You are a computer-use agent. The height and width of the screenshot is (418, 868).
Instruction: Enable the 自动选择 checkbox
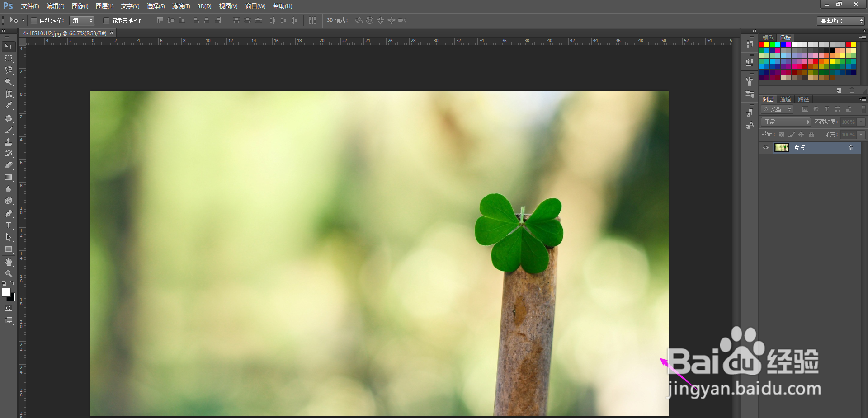(34, 20)
